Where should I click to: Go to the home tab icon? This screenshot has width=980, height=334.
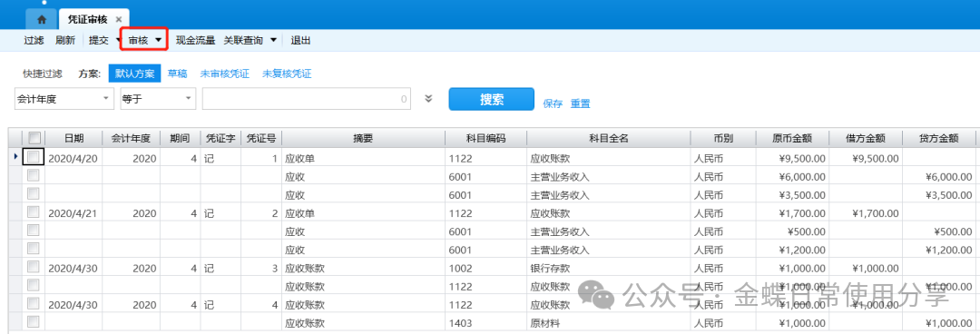(x=42, y=19)
